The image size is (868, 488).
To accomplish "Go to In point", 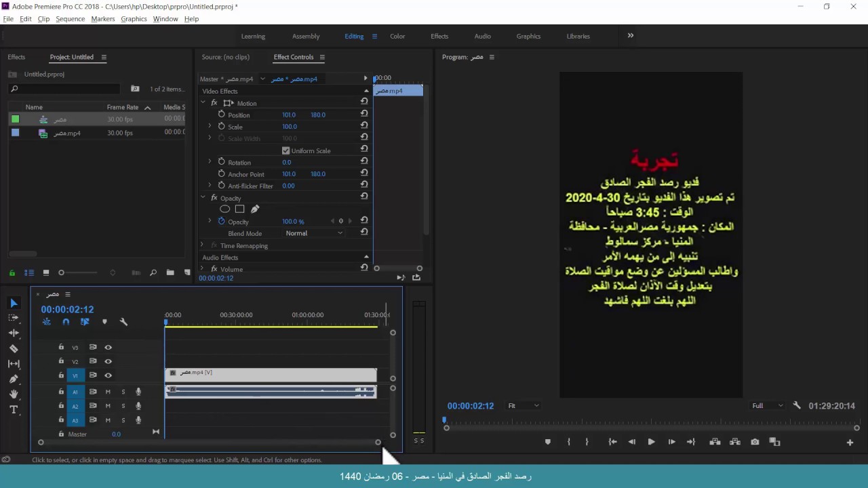I will click(612, 442).
